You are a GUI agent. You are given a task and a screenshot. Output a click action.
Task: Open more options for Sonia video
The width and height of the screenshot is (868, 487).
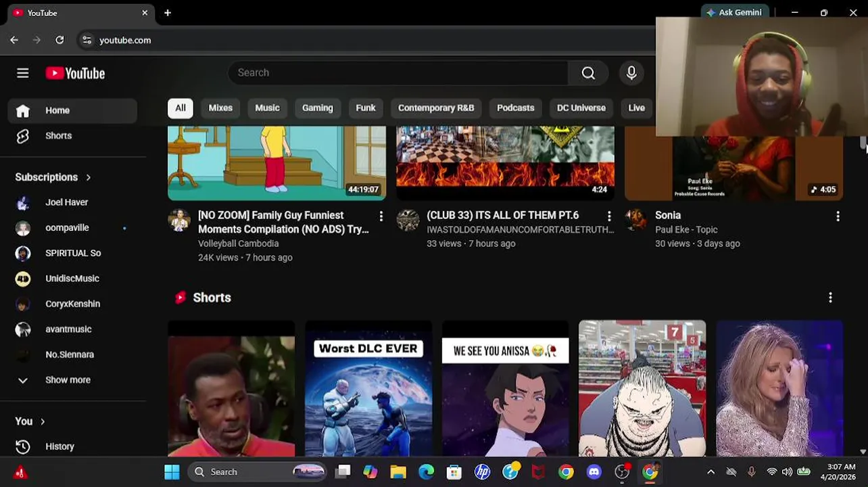pos(838,216)
